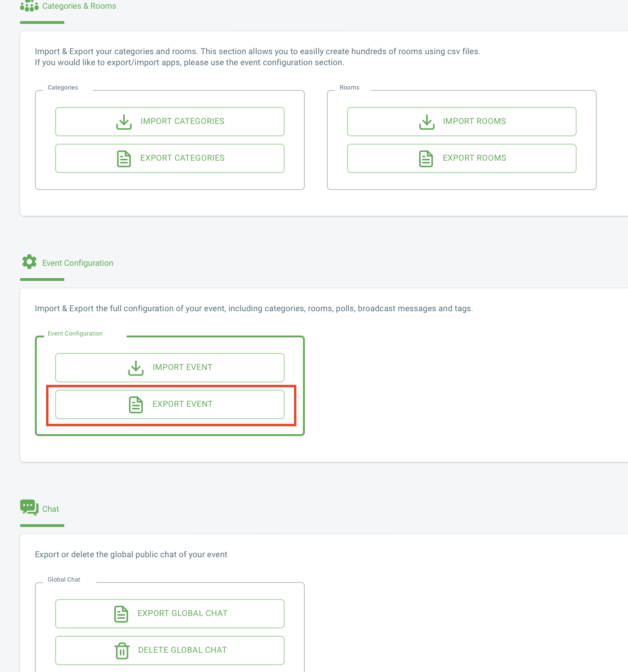Click the trash icon for Delete Global Chat

tap(122, 650)
